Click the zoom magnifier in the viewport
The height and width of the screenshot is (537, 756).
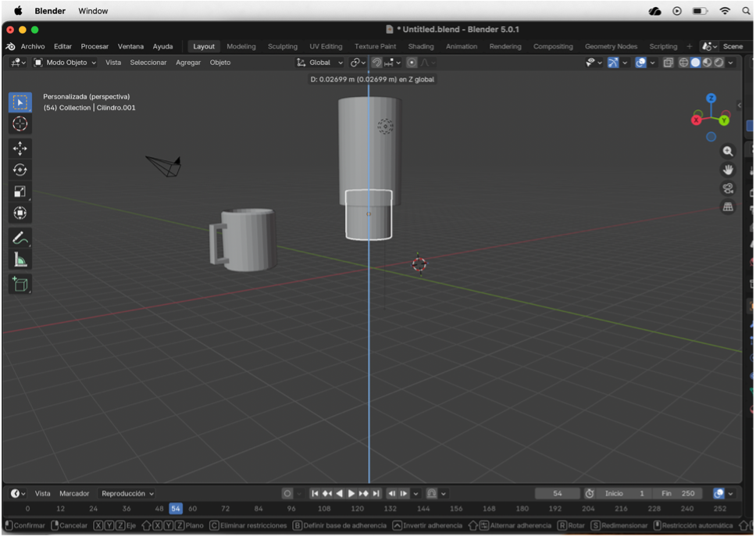point(728,151)
